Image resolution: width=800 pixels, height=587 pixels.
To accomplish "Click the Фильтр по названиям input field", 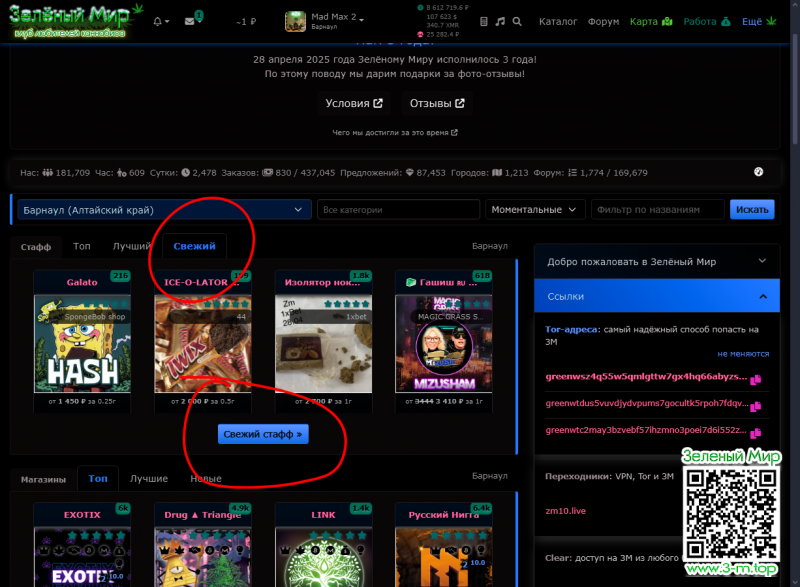I will click(x=657, y=210).
